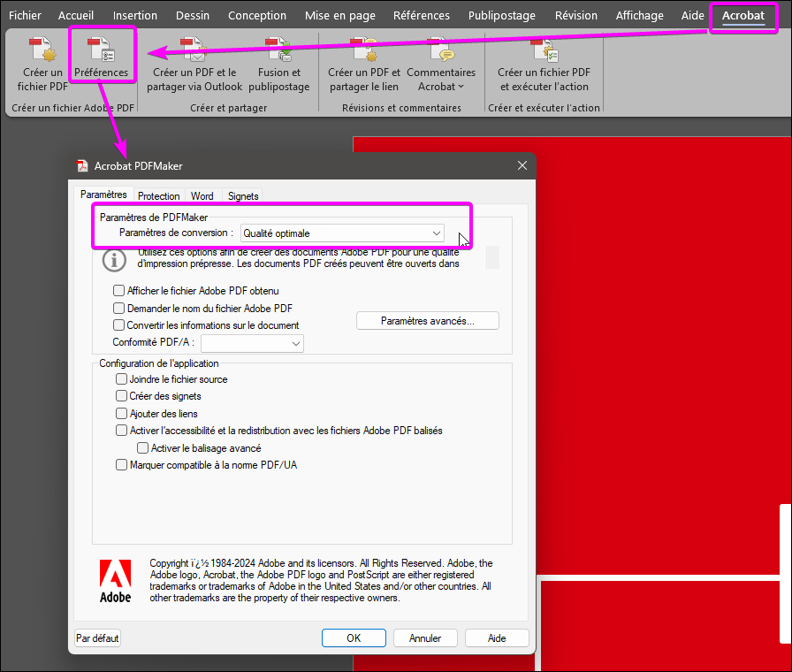The height and width of the screenshot is (672, 792).
Task: Enable Marquer compatible à la norme PDF/UA
Action: 121,463
